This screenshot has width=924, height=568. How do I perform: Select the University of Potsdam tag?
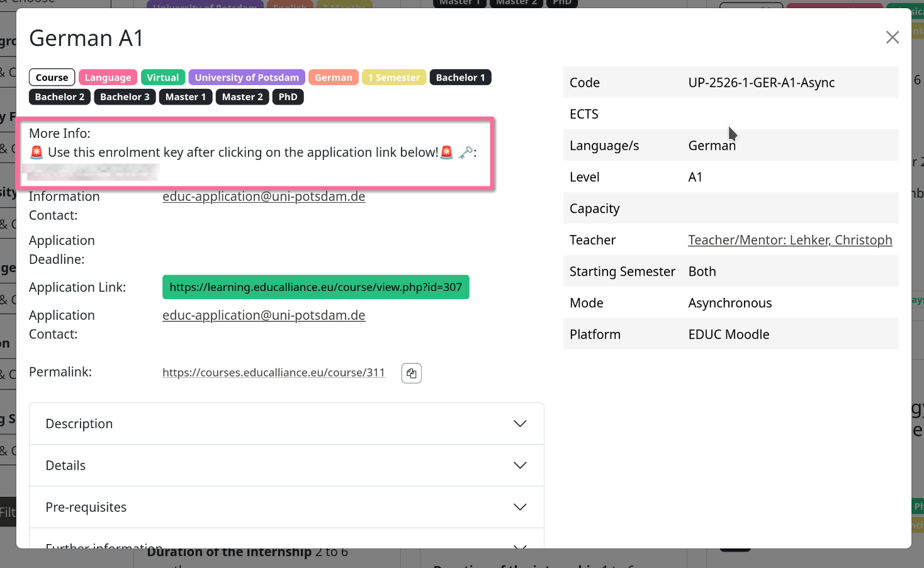[x=247, y=77]
